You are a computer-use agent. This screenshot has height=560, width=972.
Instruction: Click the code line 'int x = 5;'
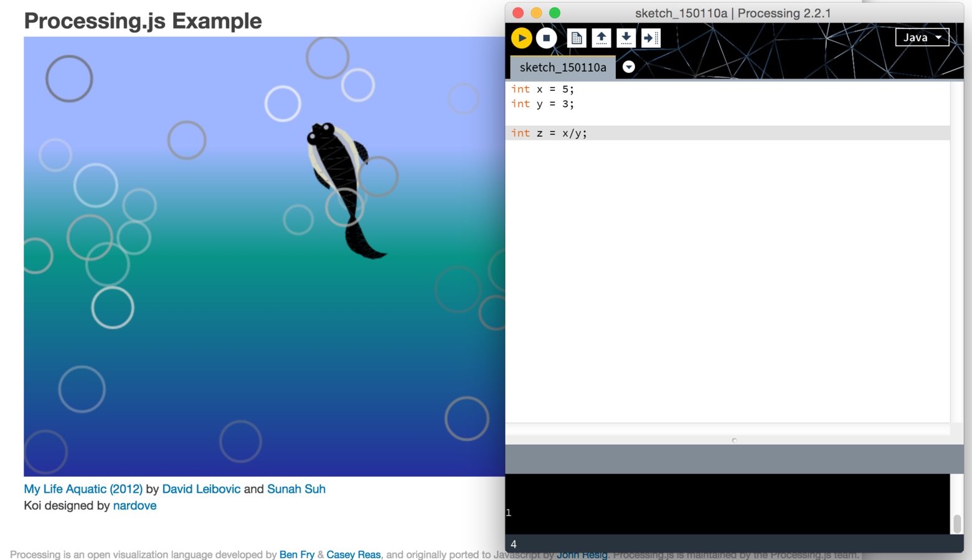tap(542, 89)
